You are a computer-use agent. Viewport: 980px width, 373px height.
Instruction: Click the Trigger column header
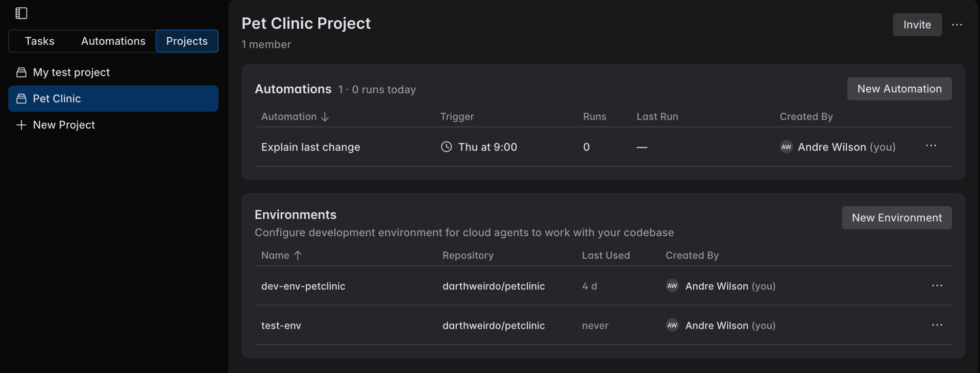pyautogui.click(x=457, y=117)
